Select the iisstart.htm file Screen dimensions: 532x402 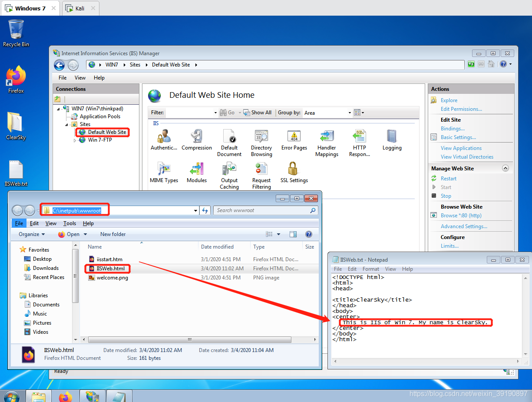pos(109,259)
